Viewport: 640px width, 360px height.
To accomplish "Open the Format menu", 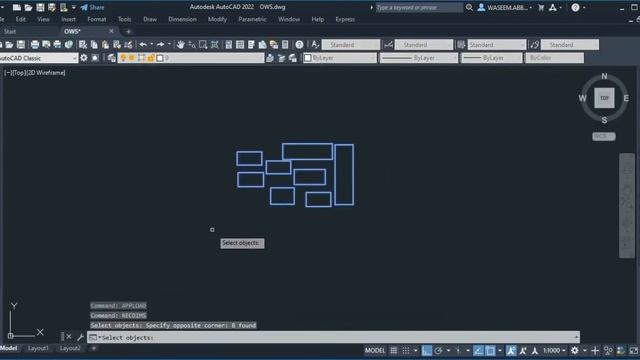I will click(x=97, y=19).
